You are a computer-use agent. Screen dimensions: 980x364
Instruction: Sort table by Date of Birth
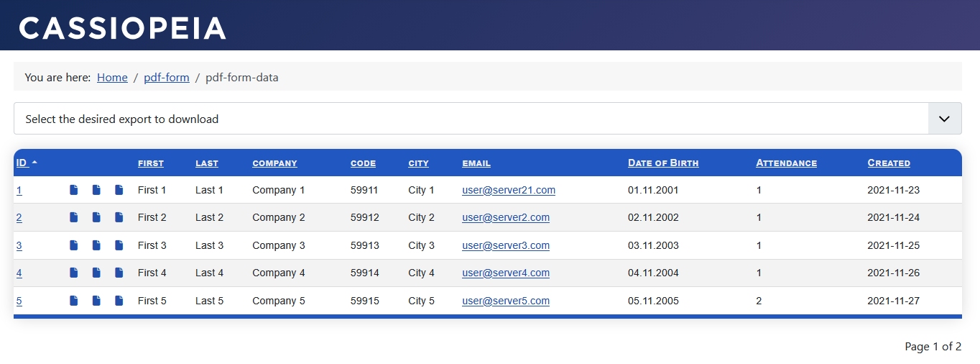tap(663, 163)
